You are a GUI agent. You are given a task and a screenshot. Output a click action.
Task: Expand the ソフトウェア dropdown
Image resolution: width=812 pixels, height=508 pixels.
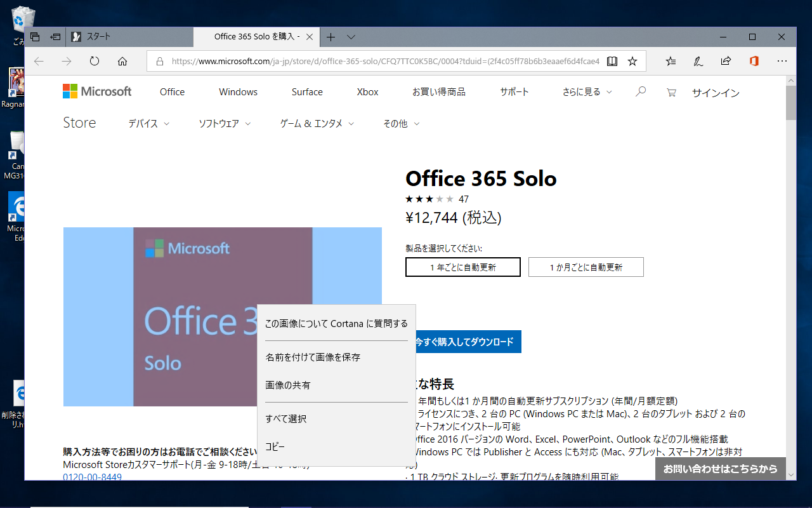pyautogui.click(x=225, y=124)
